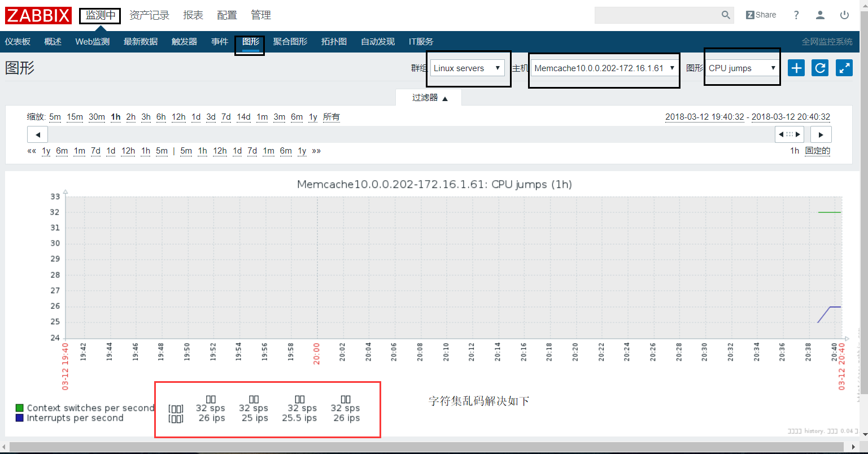Open the 图形 CPU jumps dropdown
The image size is (868, 454).
tap(742, 68)
